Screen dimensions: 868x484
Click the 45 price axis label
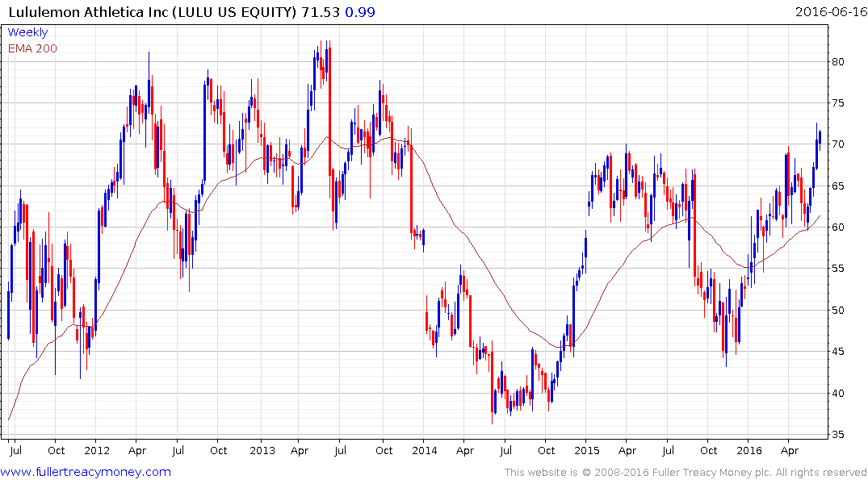coord(837,351)
